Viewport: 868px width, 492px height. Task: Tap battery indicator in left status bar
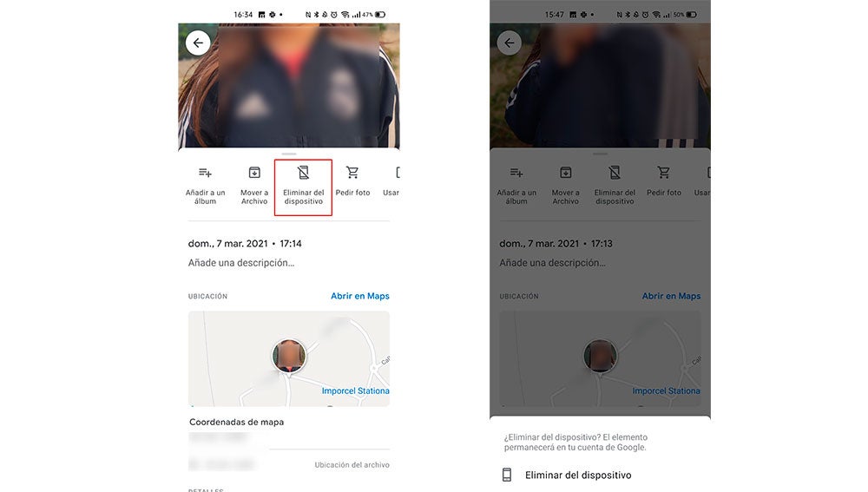[380, 15]
